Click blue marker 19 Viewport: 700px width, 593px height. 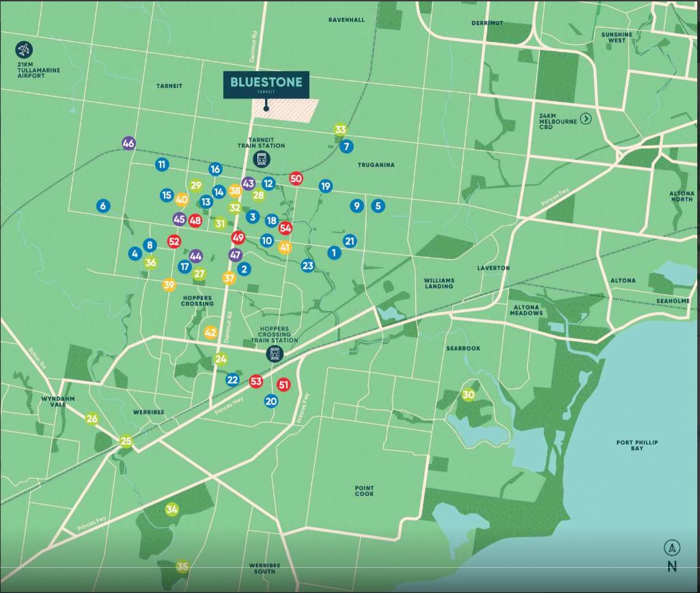tap(326, 187)
